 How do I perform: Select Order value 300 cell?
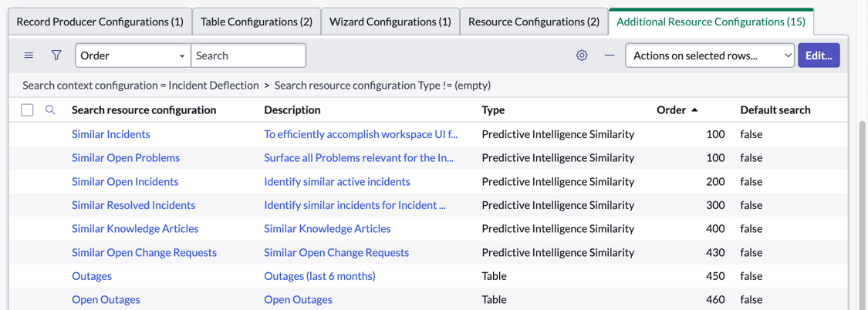tap(715, 205)
